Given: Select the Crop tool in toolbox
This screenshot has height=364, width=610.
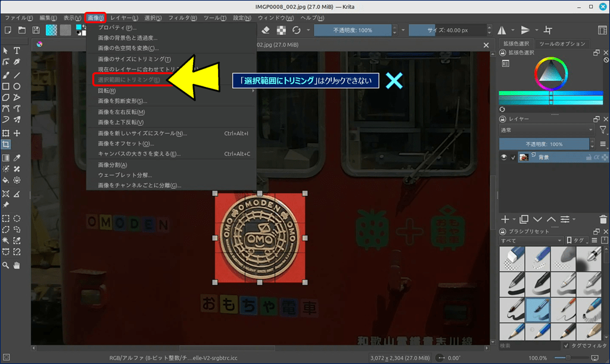Looking at the screenshot, I should tap(6, 145).
